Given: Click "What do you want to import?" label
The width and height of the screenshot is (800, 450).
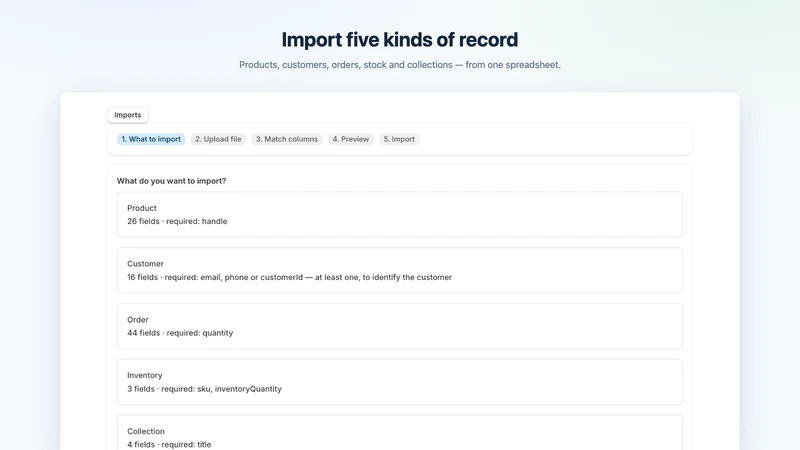Looking at the screenshot, I should click(x=171, y=181).
